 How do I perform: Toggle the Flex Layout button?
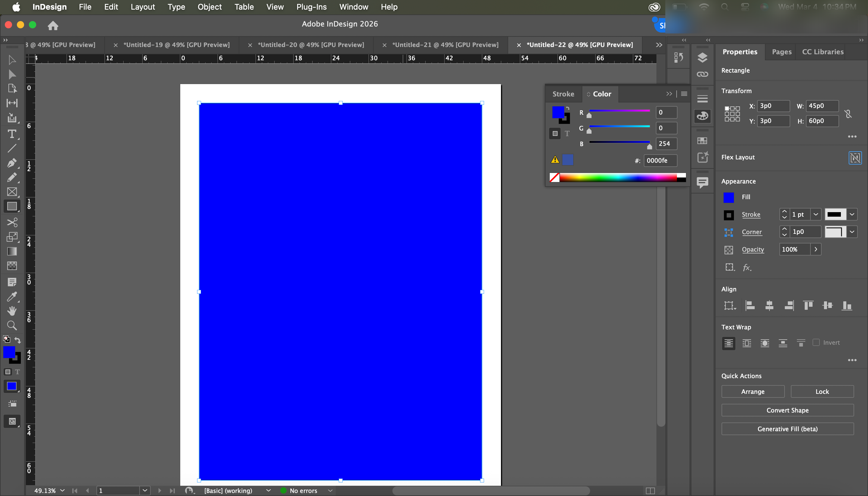tap(855, 157)
